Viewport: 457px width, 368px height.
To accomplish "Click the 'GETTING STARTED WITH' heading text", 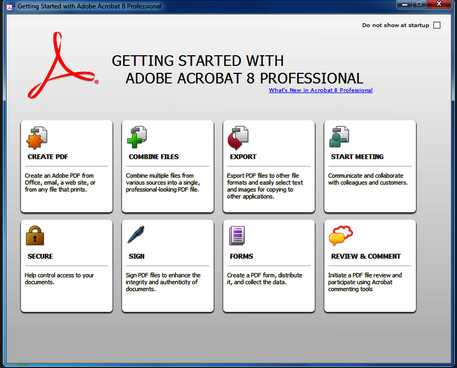I will [198, 61].
